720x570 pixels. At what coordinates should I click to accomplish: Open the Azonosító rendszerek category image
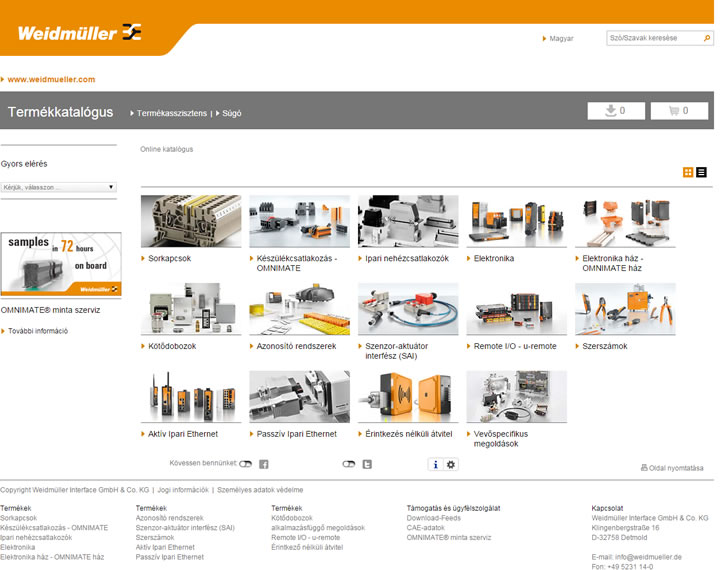point(299,309)
